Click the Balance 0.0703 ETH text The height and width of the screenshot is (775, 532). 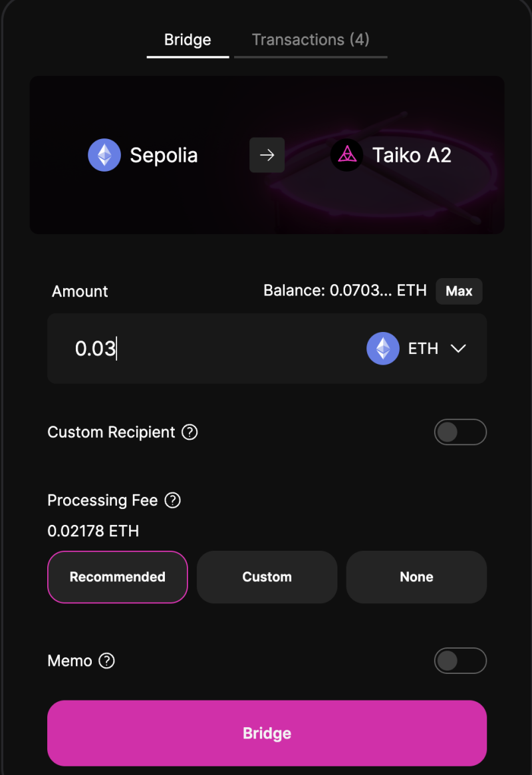coord(344,291)
